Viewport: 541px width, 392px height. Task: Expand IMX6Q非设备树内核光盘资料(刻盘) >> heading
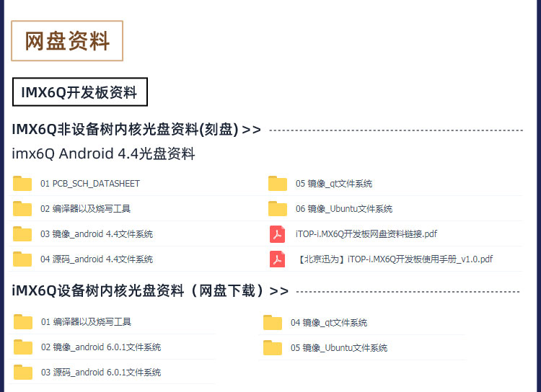coord(136,129)
